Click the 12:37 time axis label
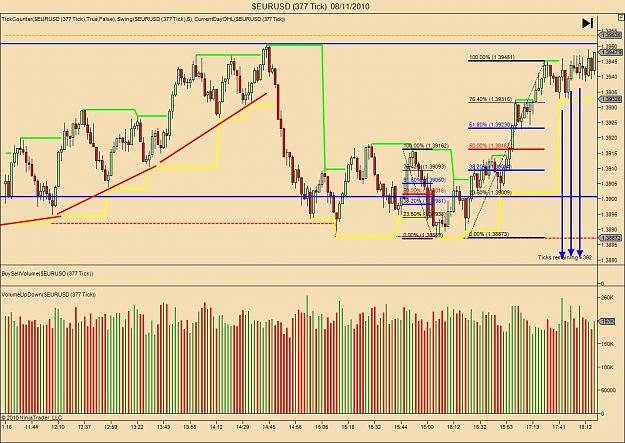625x443 pixels. click(x=85, y=427)
